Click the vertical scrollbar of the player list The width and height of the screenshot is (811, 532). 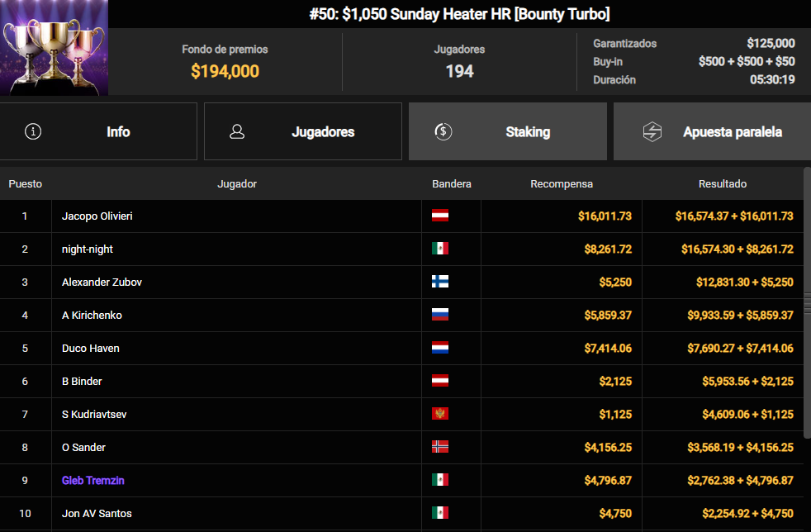coord(808,303)
